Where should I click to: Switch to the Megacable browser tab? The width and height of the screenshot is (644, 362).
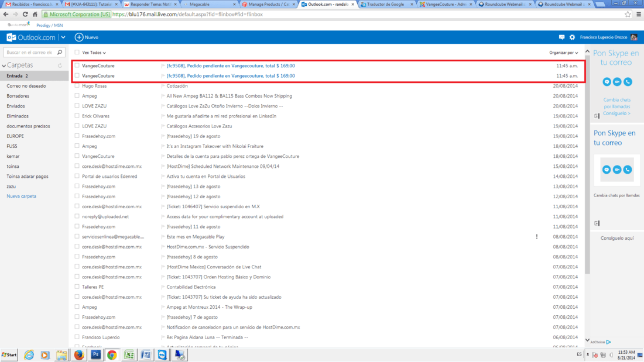pyautogui.click(x=210, y=4)
